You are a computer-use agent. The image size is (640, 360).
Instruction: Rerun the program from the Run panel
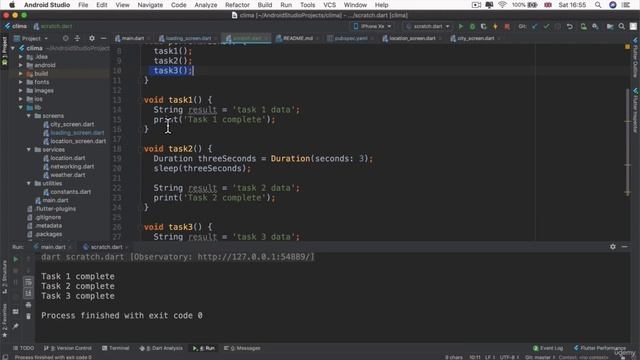16,259
